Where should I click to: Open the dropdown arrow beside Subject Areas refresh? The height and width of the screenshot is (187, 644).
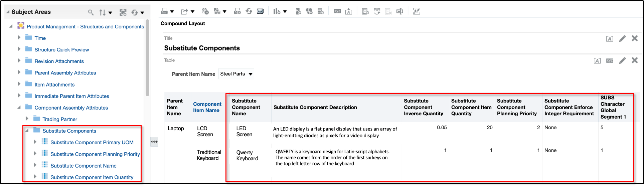142,13
